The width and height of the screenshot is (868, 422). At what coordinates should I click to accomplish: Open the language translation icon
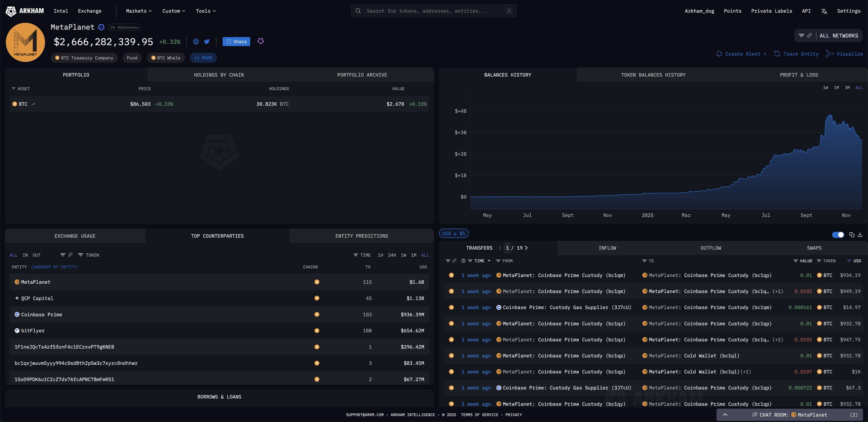click(824, 11)
